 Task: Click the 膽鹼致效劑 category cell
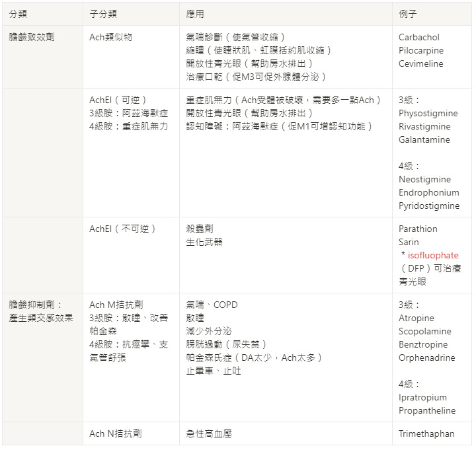click(32, 37)
